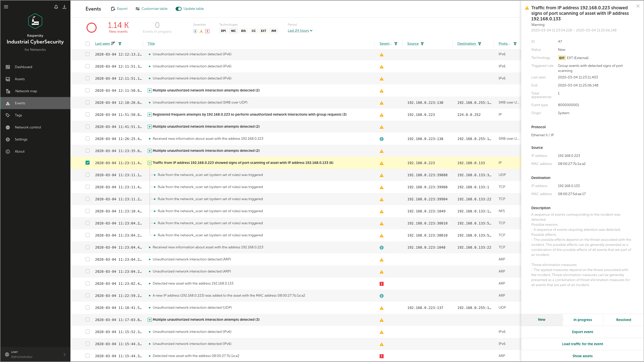Filter by informational severity icon

coord(195,31)
